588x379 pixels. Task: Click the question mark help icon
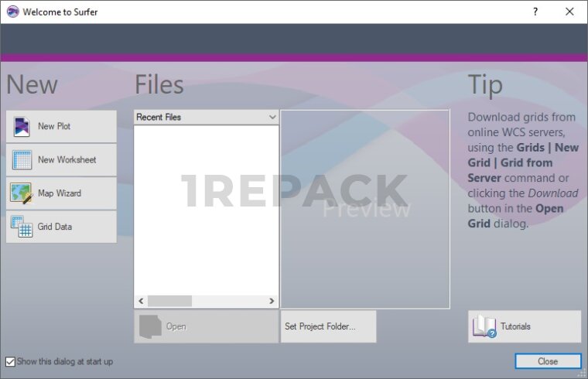[x=535, y=12]
